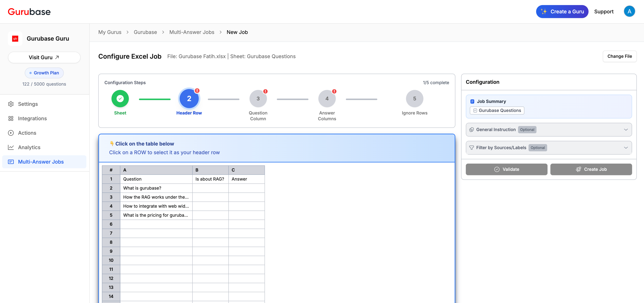Open the Integrations panel icon
The width and height of the screenshot is (644, 303).
(x=11, y=118)
